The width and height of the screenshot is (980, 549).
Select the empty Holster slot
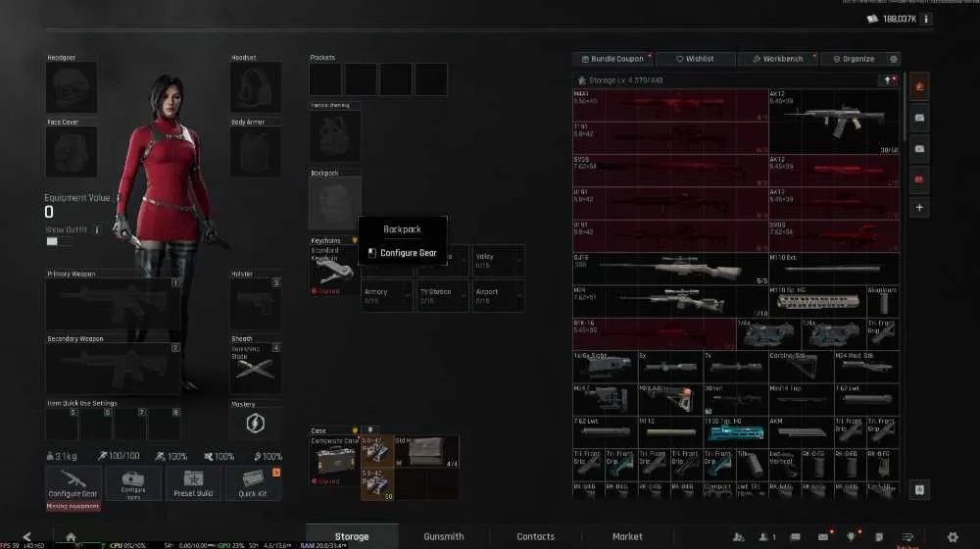(255, 305)
